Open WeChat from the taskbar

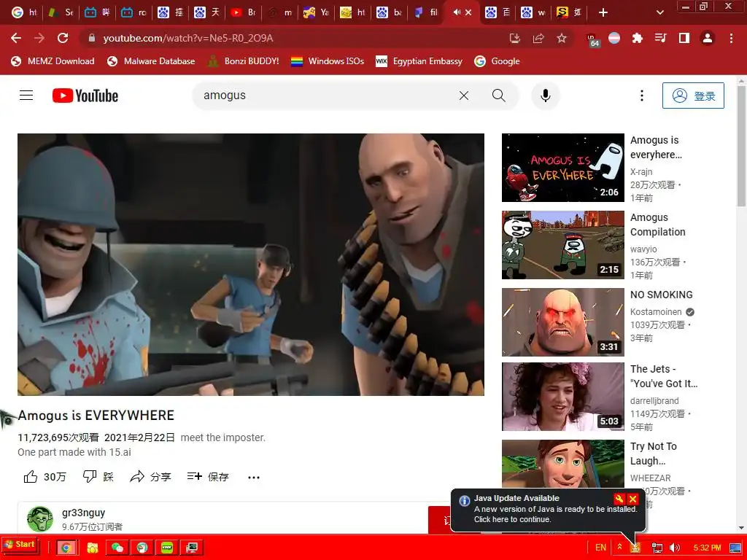(117, 548)
